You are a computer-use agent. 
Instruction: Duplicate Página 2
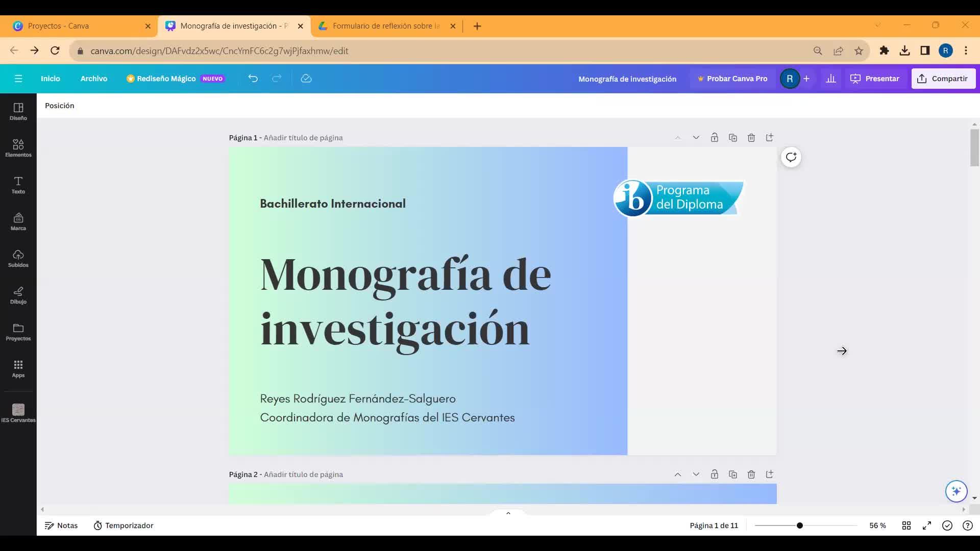tap(733, 474)
